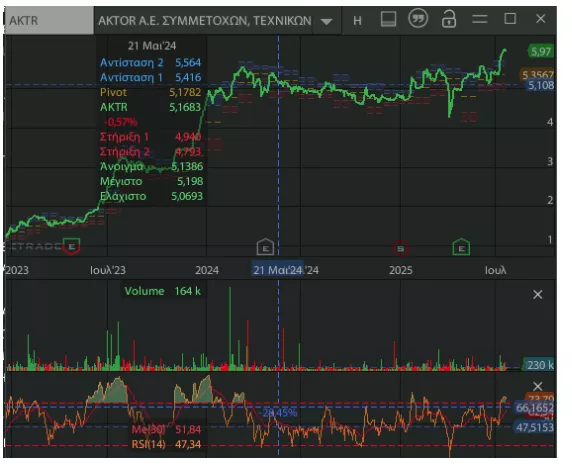This screenshot has width=572, height=467.
Task: Close the RSI indicator pane
Action: tap(538, 386)
